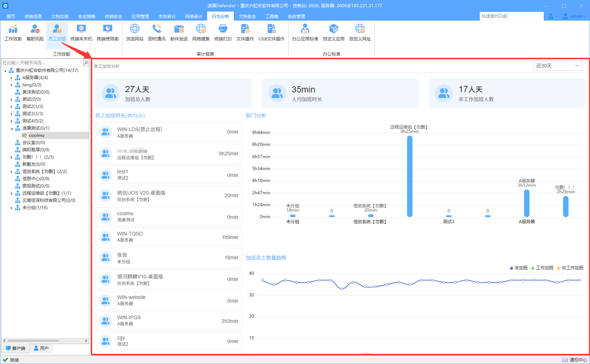The image size is (590, 364).
Task: Click the search magnifier in tree filter
Action: pos(86,63)
